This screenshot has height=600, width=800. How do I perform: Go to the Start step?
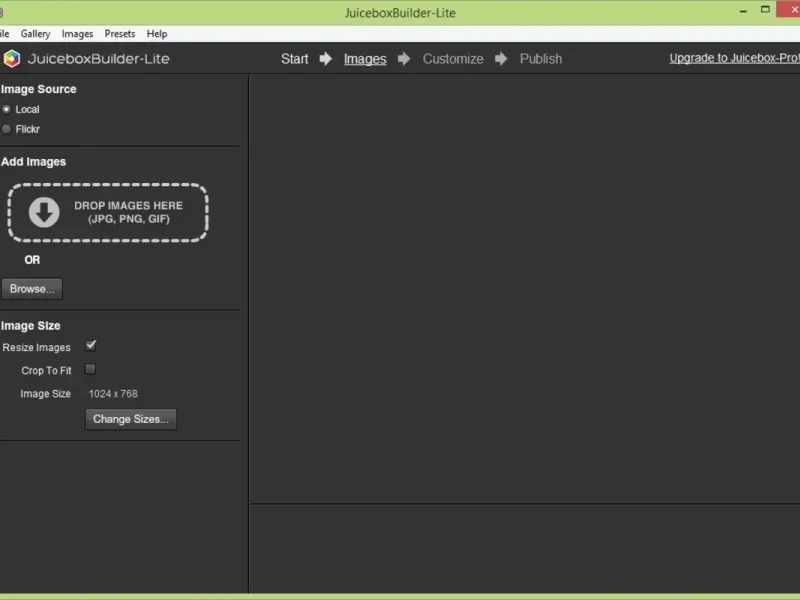click(295, 59)
